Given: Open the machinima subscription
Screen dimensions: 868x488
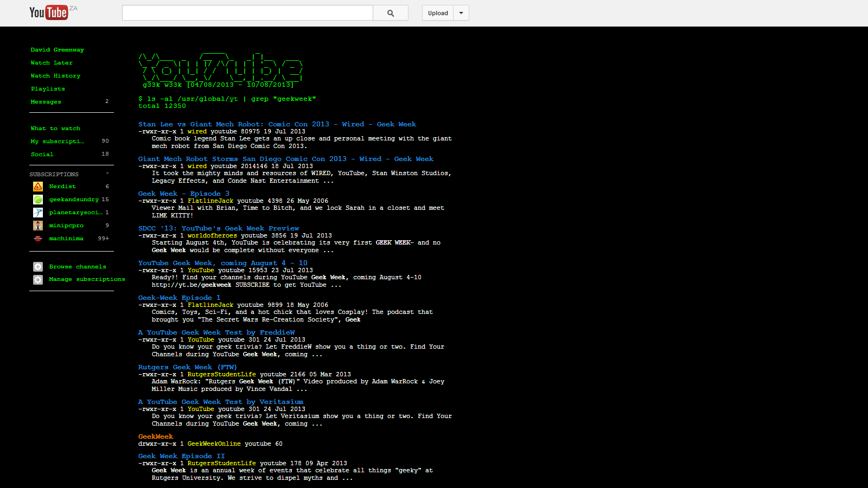Looking at the screenshot, I should [x=66, y=239].
